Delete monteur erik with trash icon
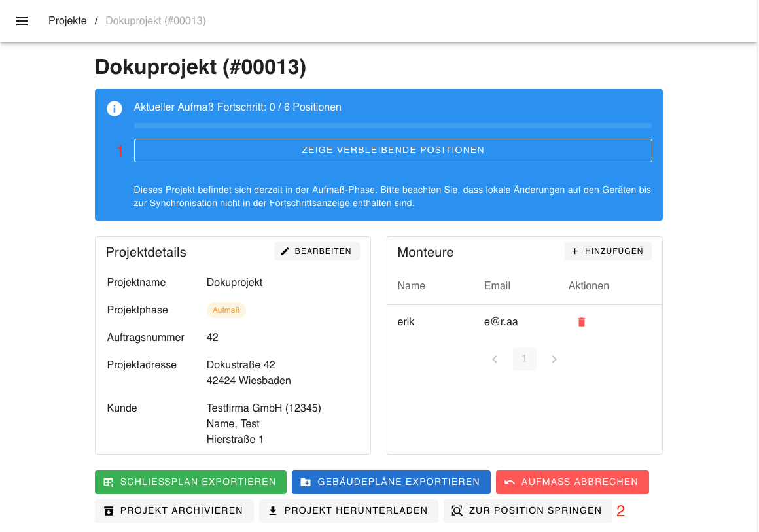This screenshot has width=759, height=532. point(581,322)
